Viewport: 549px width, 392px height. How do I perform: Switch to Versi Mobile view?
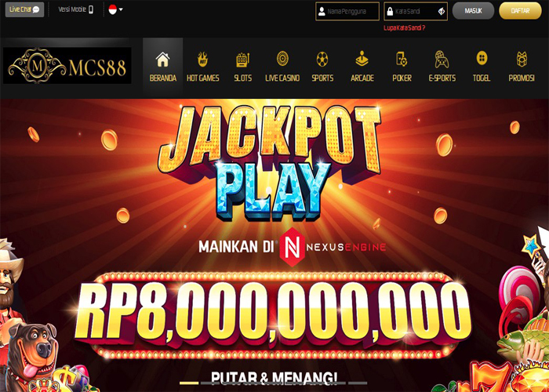76,9
